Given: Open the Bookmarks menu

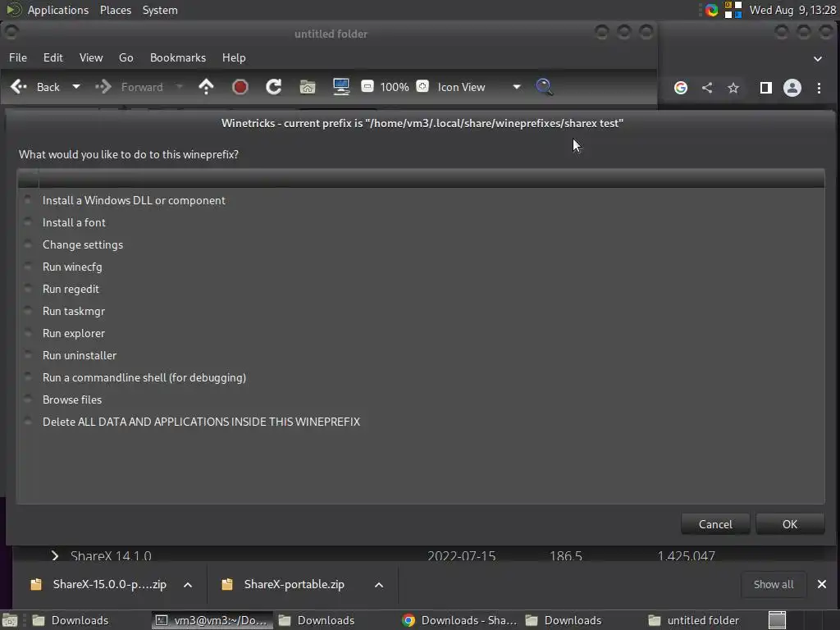Looking at the screenshot, I should [x=178, y=57].
